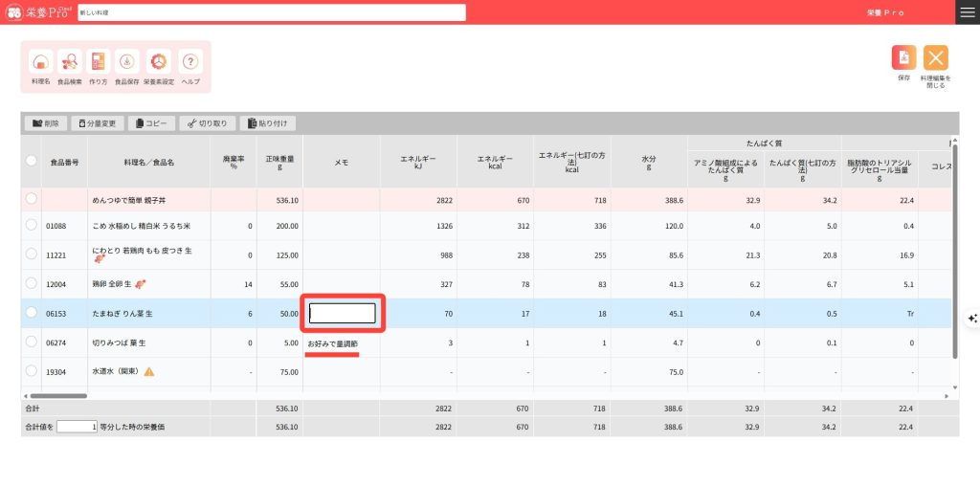The width and height of the screenshot is (980, 486).
Task: Click the 1326 kJ cell in rice row
Action: pyautogui.click(x=418, y=226)
